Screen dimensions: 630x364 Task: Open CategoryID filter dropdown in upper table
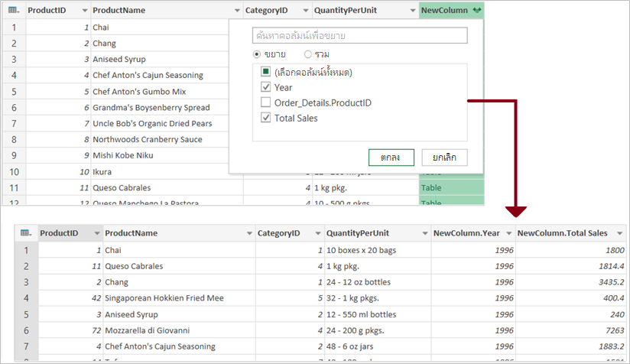pos(305,11)
